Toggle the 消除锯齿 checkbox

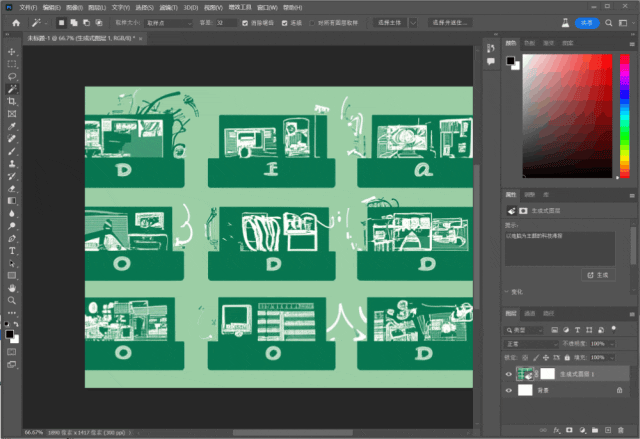click(x=247, y=22)
